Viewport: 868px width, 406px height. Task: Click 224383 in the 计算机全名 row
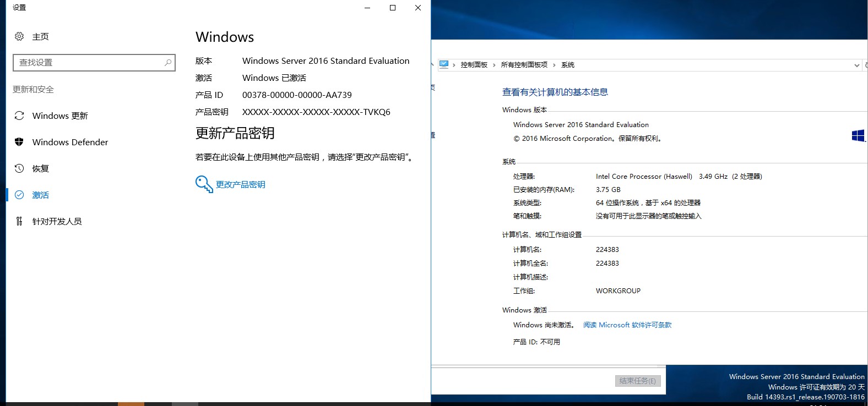607,264
